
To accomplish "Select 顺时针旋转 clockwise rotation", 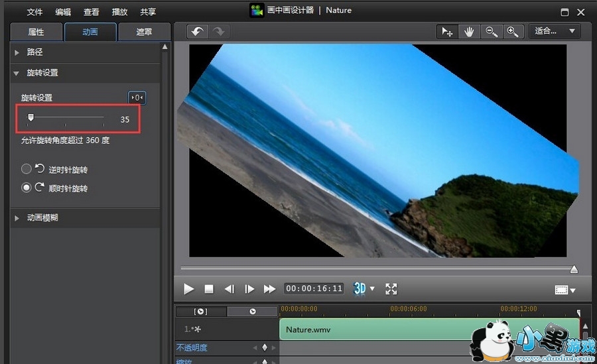I will coord(27,188).
